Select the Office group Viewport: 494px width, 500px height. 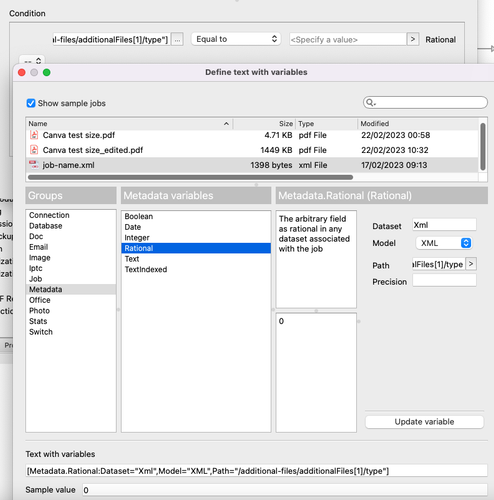[71, 300]
